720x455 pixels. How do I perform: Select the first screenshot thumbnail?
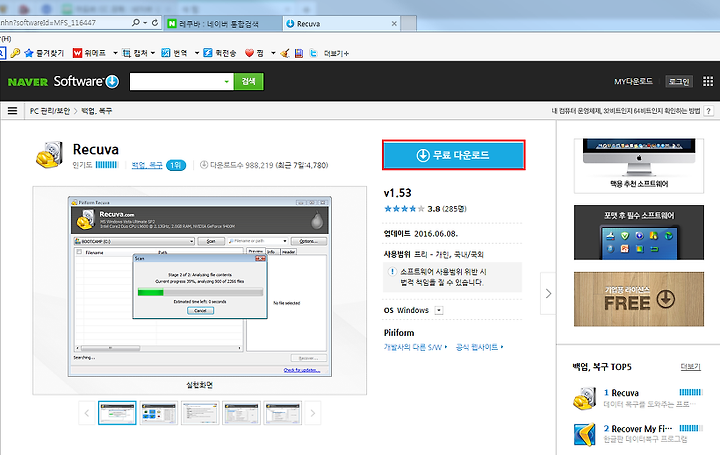tap(117, 413)
